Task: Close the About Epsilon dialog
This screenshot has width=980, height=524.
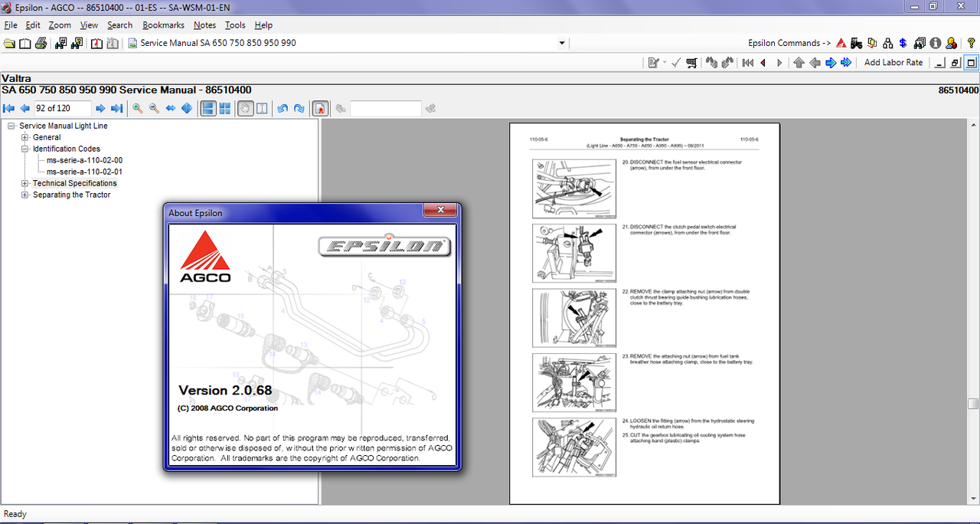Action: click(440, 211)
